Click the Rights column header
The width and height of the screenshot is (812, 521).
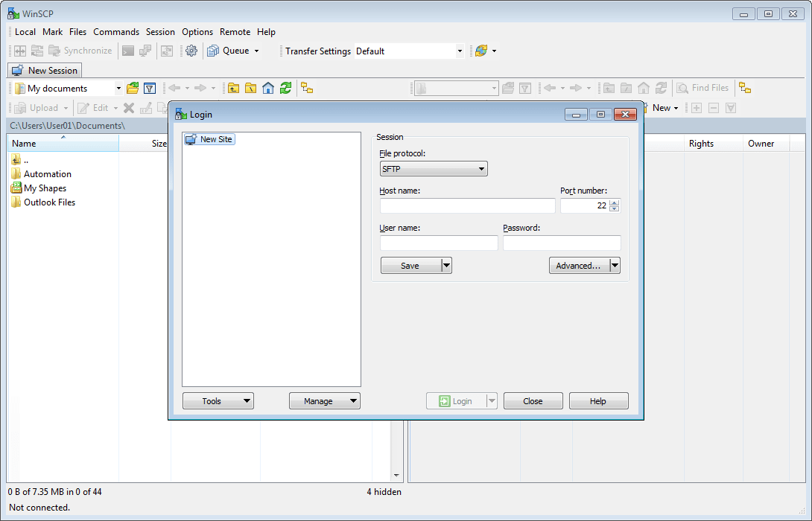point(714,144)
